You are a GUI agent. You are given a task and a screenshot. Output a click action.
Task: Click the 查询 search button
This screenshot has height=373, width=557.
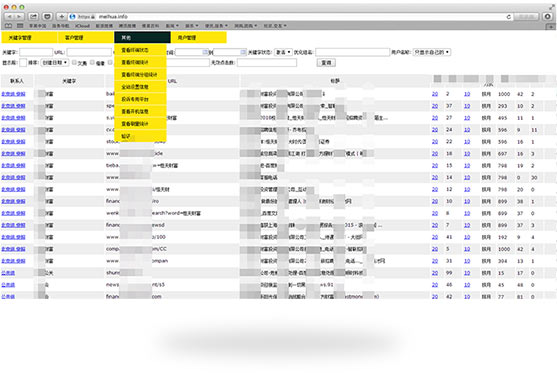(x=326, y=63)
